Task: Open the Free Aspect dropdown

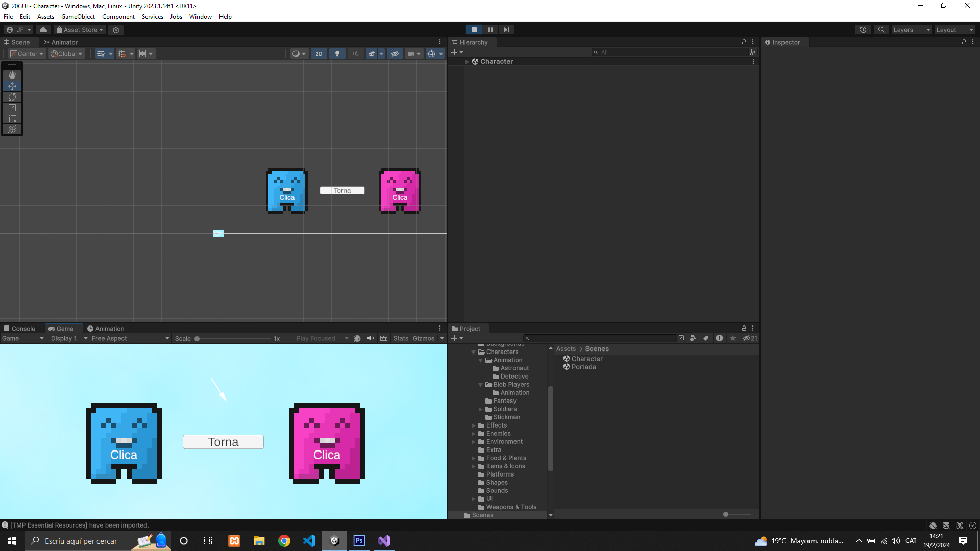Action: click(x=130, y=338)
